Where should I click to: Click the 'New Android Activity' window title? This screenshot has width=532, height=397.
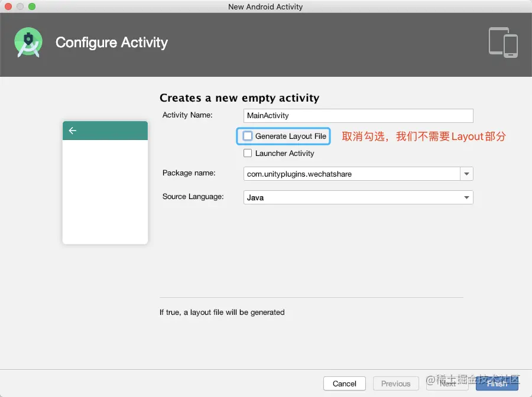(265, 6)
